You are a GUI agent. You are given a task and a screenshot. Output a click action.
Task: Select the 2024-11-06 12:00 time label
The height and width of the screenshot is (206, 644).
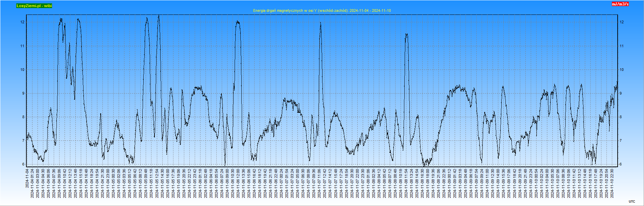(x=238, y=183)
